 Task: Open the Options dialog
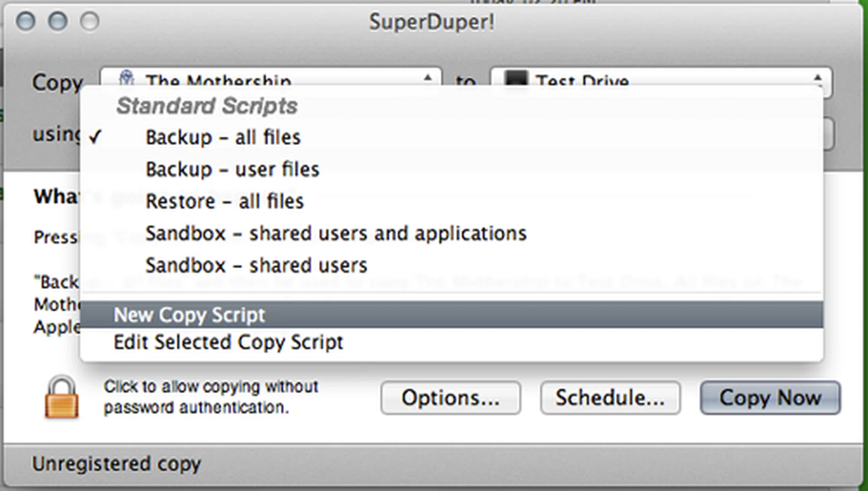click(x=450, y=398)
